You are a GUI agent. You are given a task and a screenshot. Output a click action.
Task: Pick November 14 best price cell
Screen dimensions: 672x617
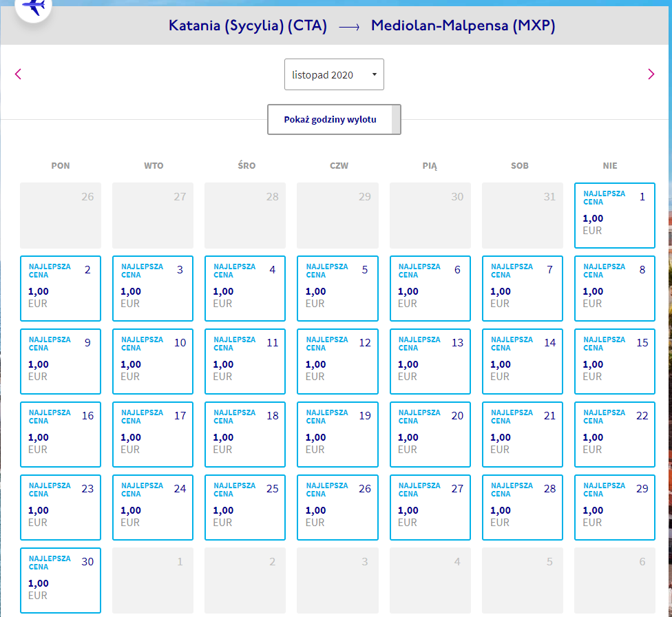click(523, 362)
